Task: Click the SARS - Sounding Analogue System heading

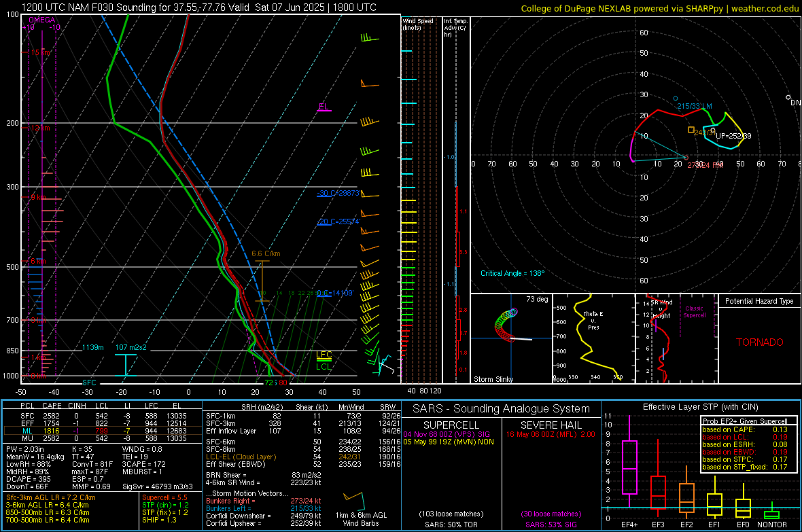Action: 502,409
